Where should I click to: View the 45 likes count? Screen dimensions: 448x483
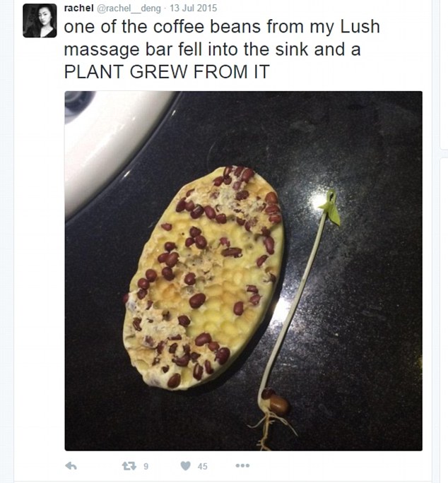(x=202, y=466)
